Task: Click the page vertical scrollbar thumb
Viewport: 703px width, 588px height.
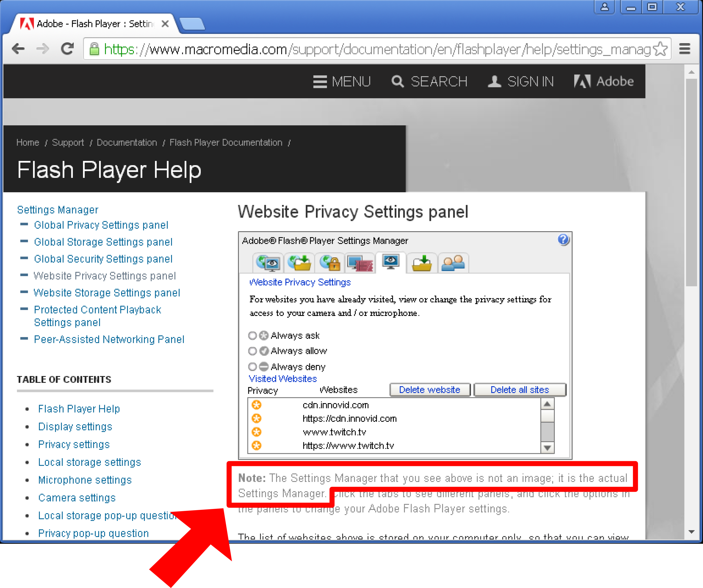Action: pos(692,182)
